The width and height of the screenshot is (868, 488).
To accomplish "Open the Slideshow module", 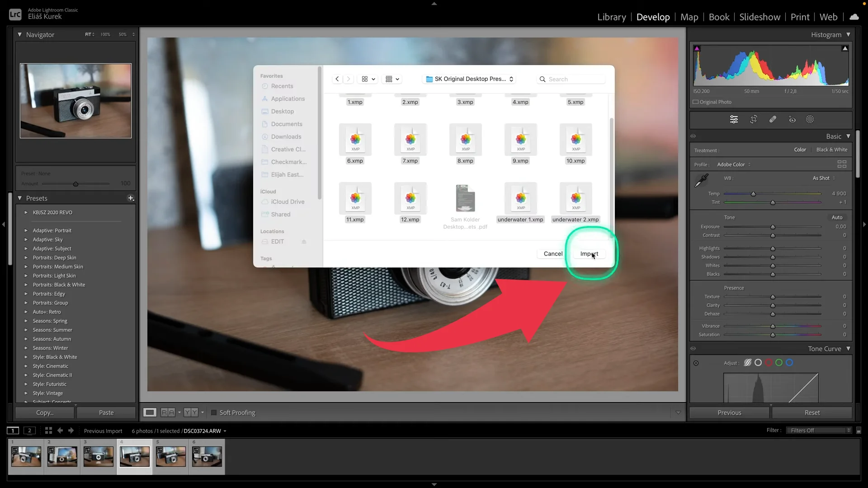I will [759, 17].
